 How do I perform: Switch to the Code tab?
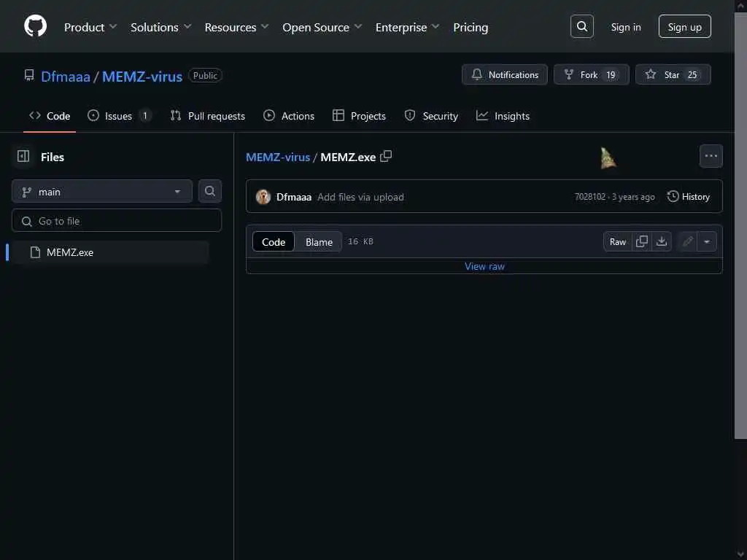pos(50,116)
